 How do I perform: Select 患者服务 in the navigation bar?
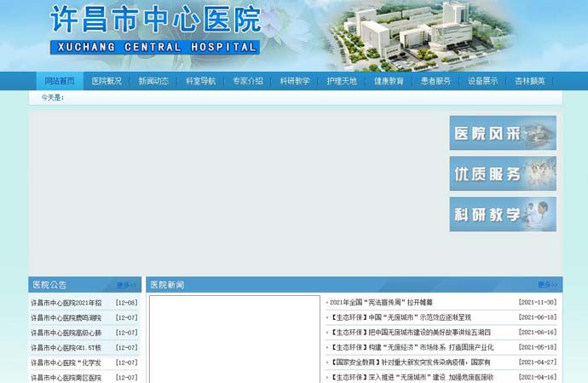point(435,81)
